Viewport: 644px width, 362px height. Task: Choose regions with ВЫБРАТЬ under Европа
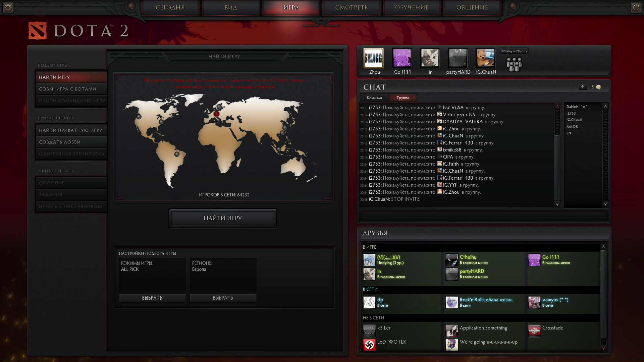(223, 298)
